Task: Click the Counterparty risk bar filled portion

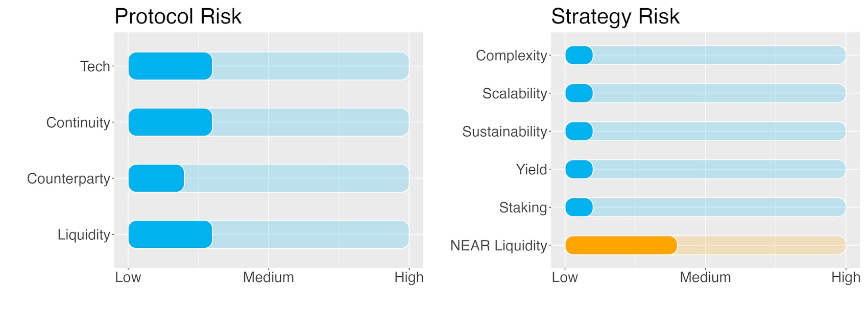Action: [x=156, y=178]
